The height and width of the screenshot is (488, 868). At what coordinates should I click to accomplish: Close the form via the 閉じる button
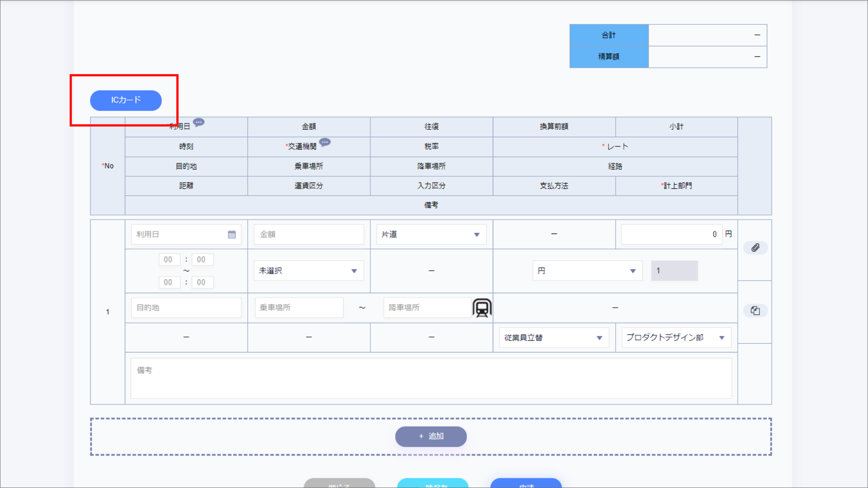(x=339, y=485)
